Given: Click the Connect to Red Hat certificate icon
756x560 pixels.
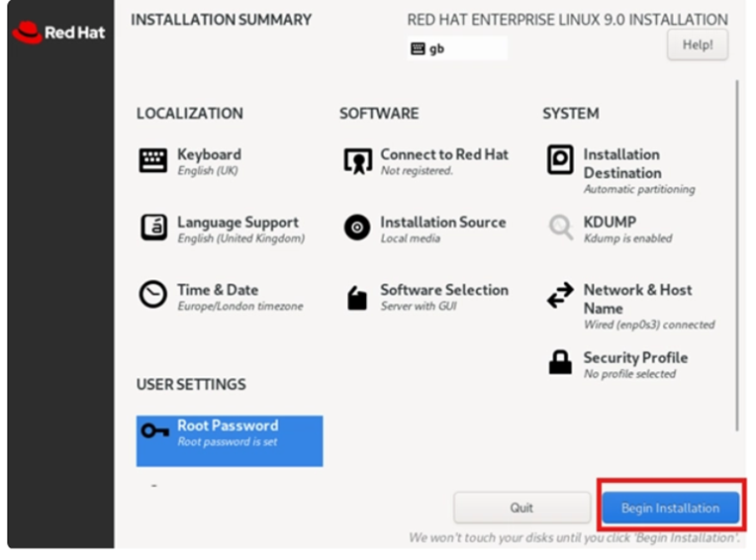Looking at the screenshot, I should [358, 161].
